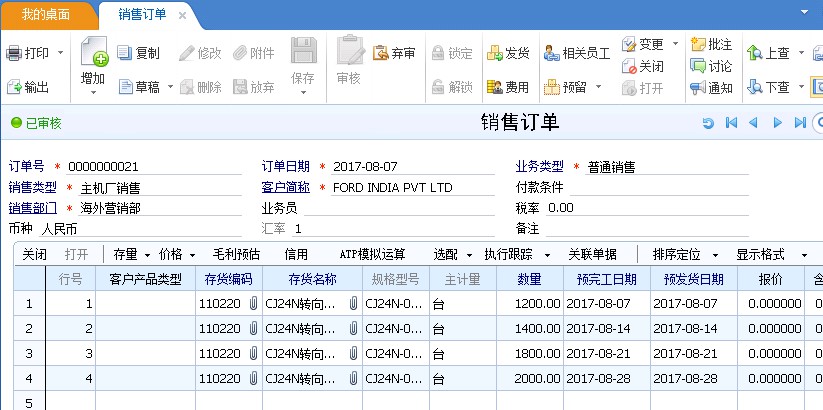Click the 输出 (Export) icon
Viewport: 823px width, 410px height.
pyautogui.click(x=13, y=87)
